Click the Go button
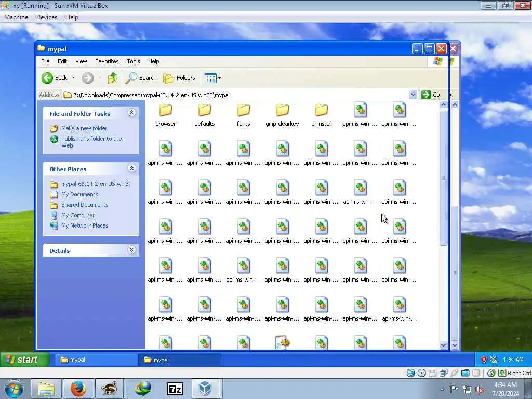Viewport: 532px width, 399px height. click(431, 95)
